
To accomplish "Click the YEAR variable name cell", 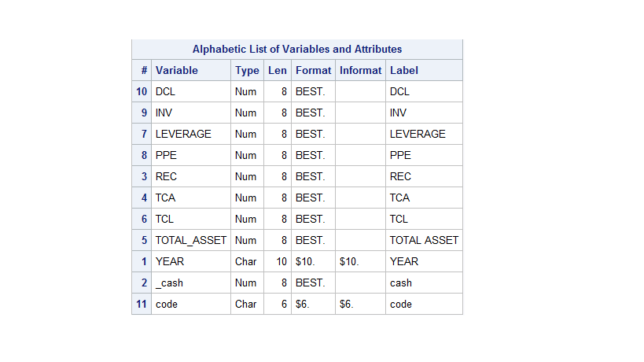I will pos(170,261).
